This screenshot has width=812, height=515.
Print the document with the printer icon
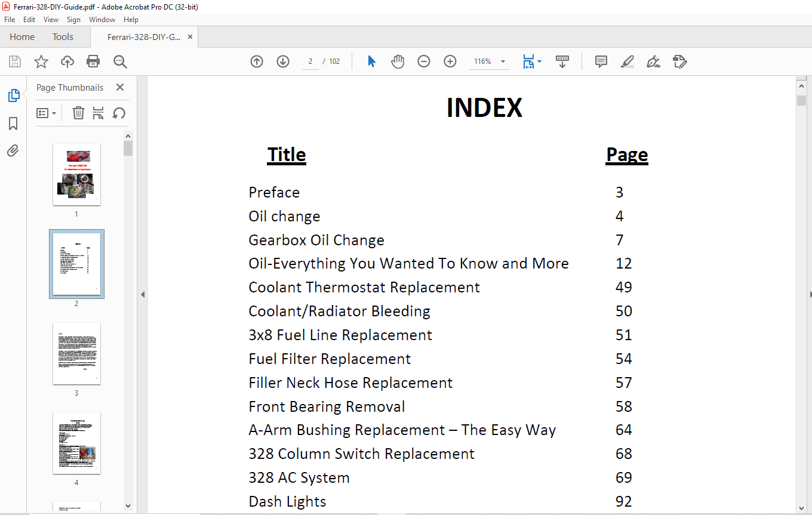93,61
